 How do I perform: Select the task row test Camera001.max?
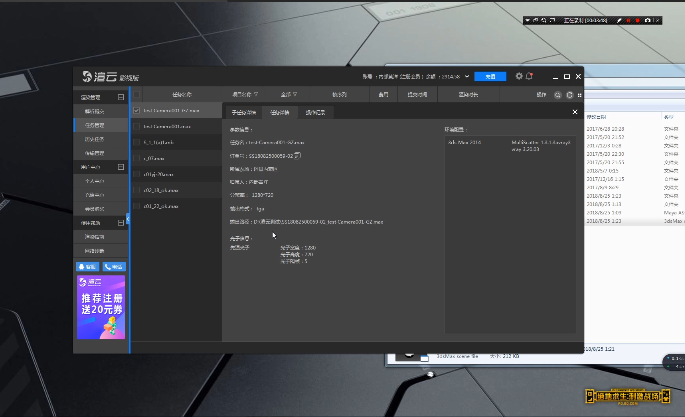click(x=176, y=126)
